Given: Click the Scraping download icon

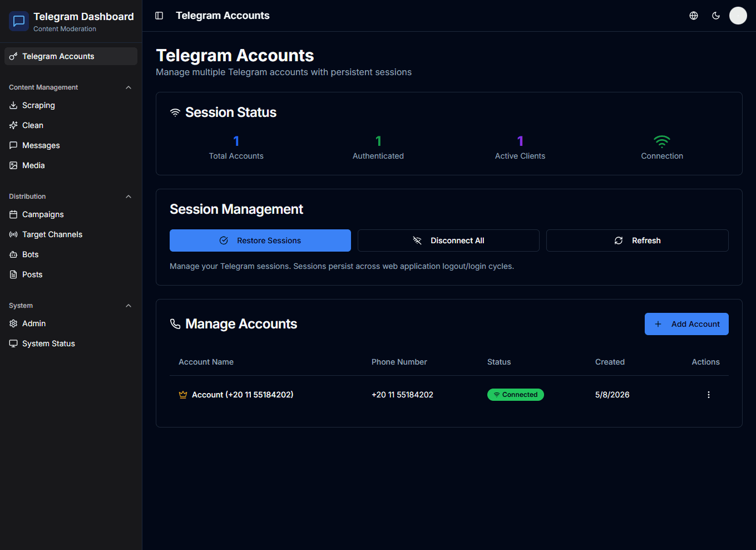Looking at the screenshot, I should tap(13, 105).
